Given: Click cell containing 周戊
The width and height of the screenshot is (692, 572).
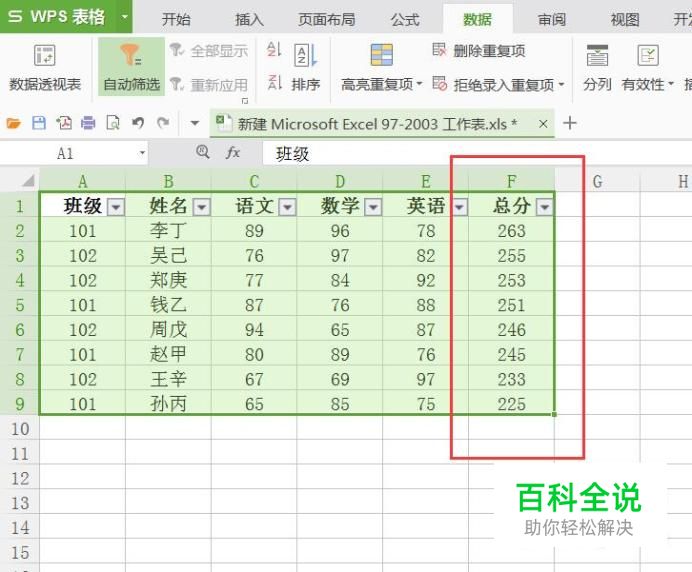Looking at the screenshot, I should (168, 330).
